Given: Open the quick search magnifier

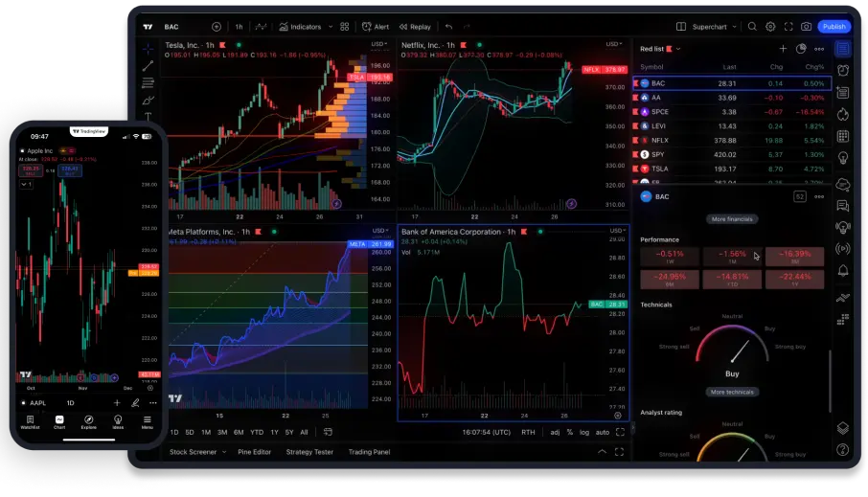Looking at the screenshot, I should [752, 27].
